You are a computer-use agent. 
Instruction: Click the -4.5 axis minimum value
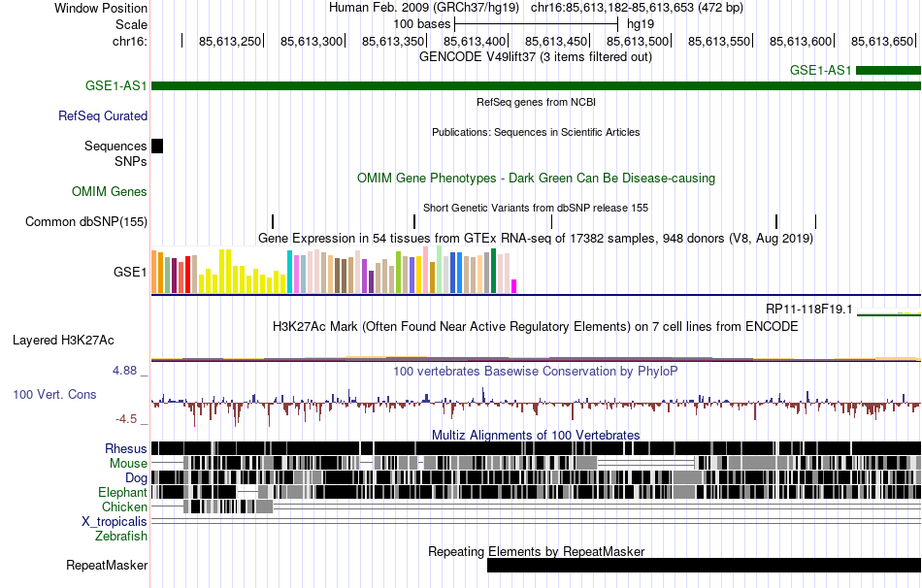[126, 419]
